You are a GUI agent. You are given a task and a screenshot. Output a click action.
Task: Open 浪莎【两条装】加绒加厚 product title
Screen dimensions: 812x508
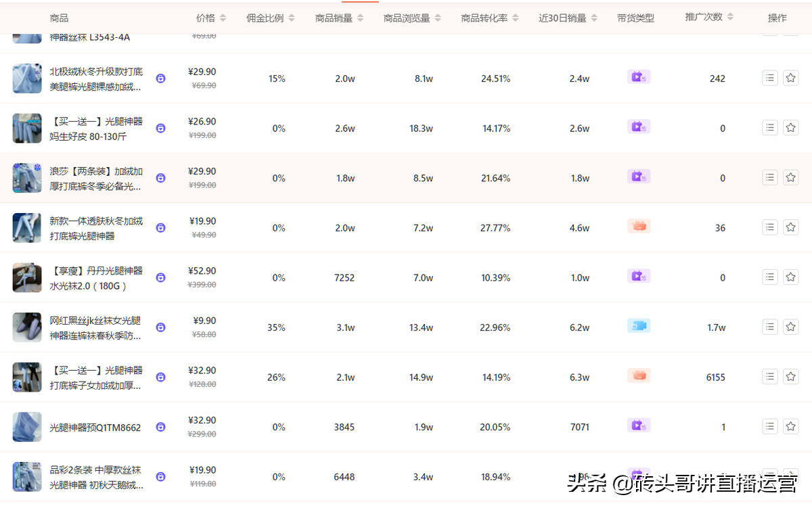(x=96, y=179)
